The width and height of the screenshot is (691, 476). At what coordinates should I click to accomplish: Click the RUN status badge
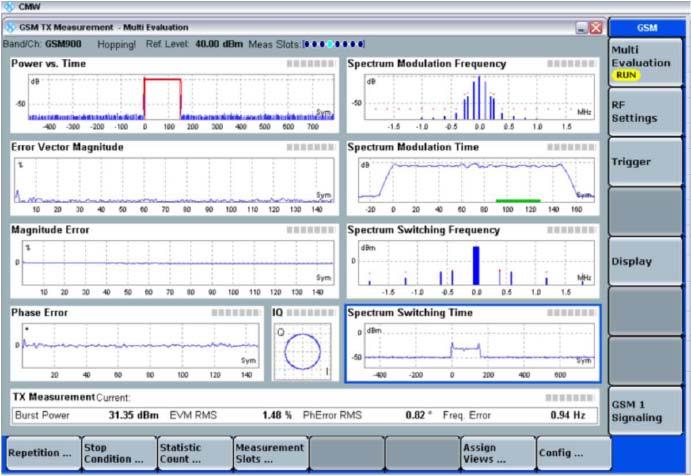point(626,75)
